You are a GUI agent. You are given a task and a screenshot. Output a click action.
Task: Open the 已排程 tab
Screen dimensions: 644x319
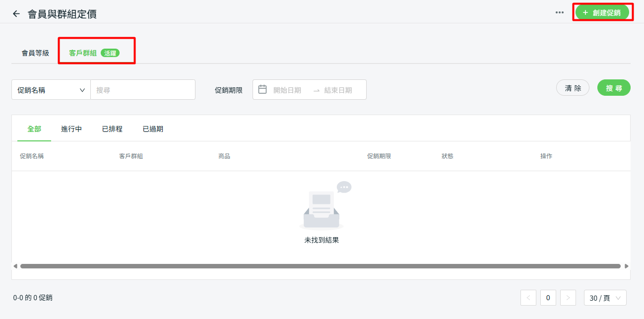pyautogui.click(x=112, y=129)
